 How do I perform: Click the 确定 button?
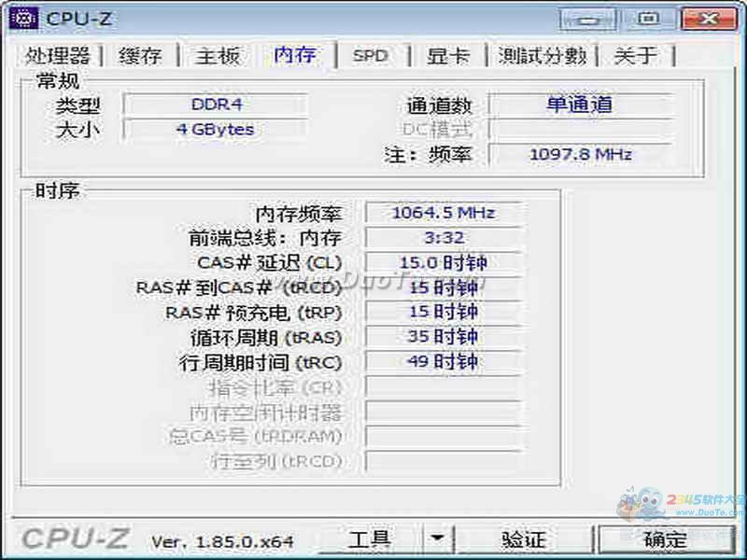(665, 539)
